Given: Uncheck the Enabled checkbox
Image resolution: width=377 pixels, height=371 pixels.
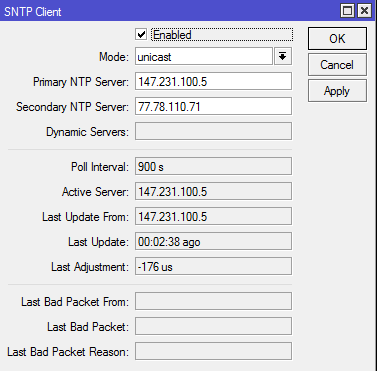Looking at the screenshot, I should pyautogui.click(x=141, y=34).
